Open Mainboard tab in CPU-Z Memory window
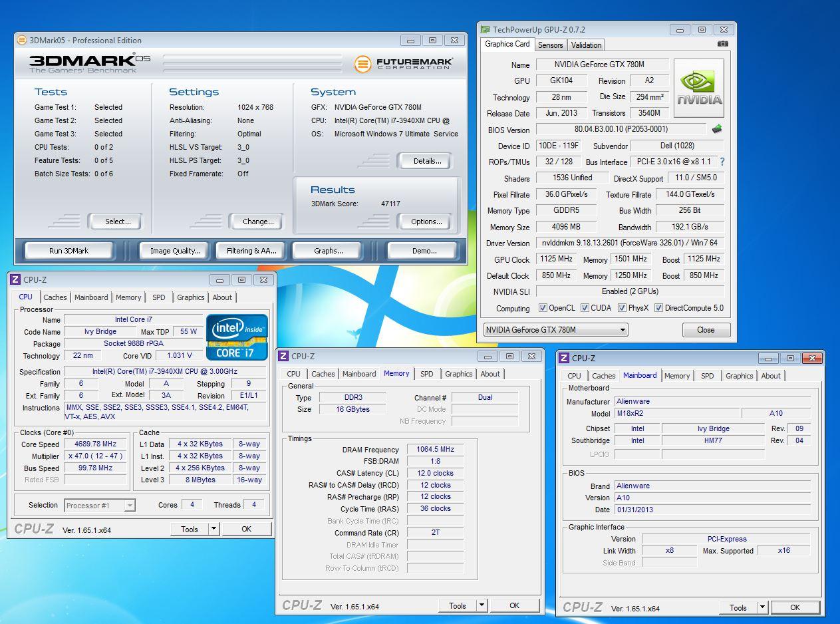 click(359, 374)
